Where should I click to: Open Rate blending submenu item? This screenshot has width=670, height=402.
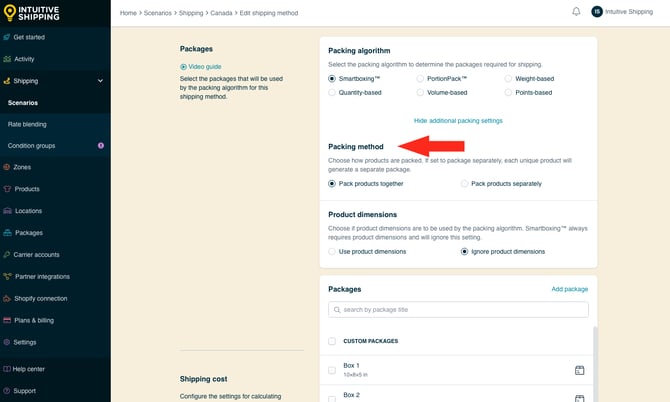[x=27, y=124]
